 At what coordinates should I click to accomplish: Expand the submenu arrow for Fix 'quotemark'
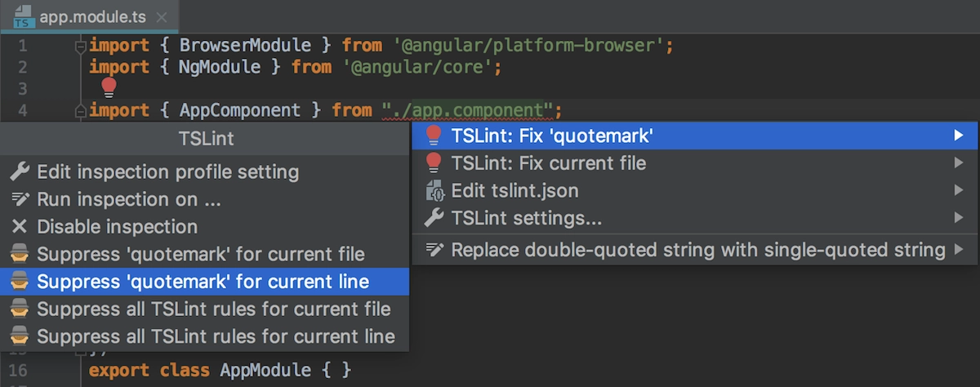click(959, 136)
